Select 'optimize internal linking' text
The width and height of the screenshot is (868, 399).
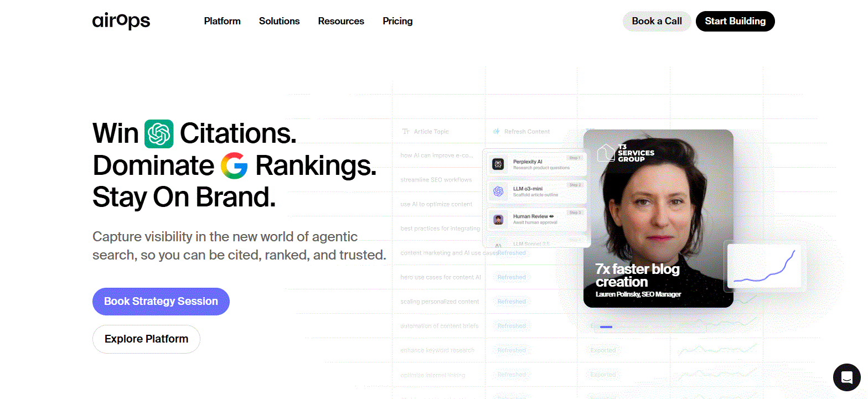point(433,375)
